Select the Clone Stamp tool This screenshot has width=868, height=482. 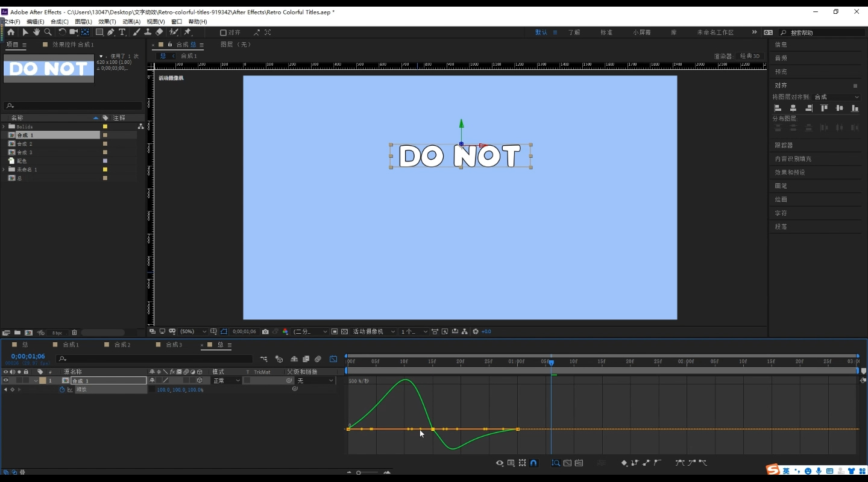[x=148, y=32]
